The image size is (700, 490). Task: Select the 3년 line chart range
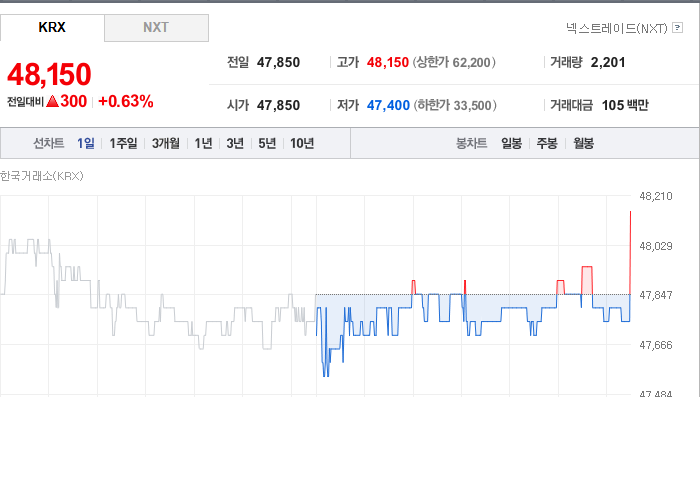[x=235, y=143]
